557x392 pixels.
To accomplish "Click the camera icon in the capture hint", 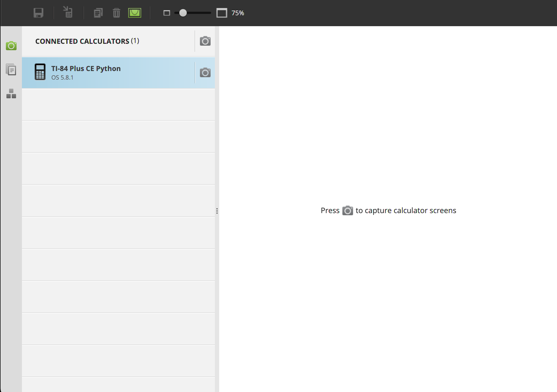I will point(347,210).
